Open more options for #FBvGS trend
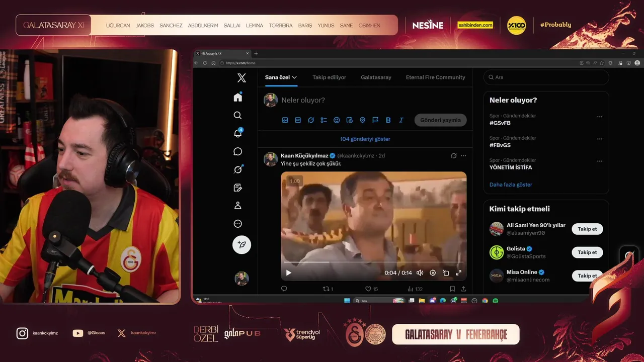This screenshot has width=644, height=362. [x=600, y=139]
